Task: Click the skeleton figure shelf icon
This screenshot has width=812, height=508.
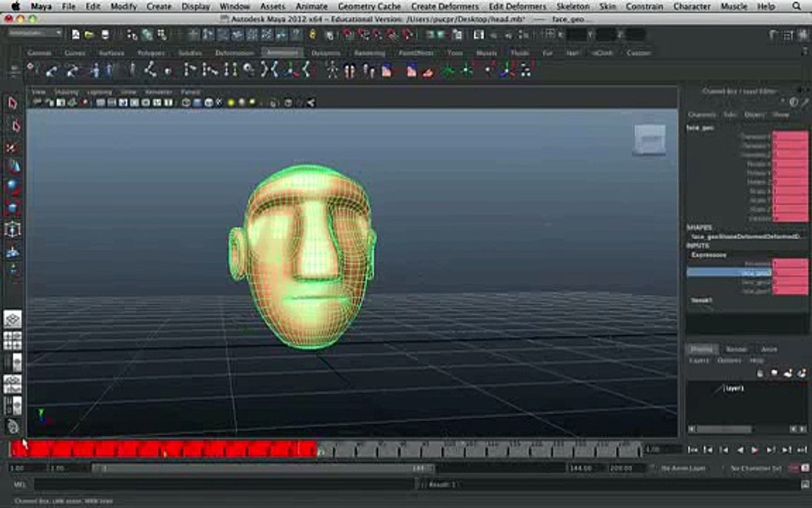Action: tap(332, 69)
